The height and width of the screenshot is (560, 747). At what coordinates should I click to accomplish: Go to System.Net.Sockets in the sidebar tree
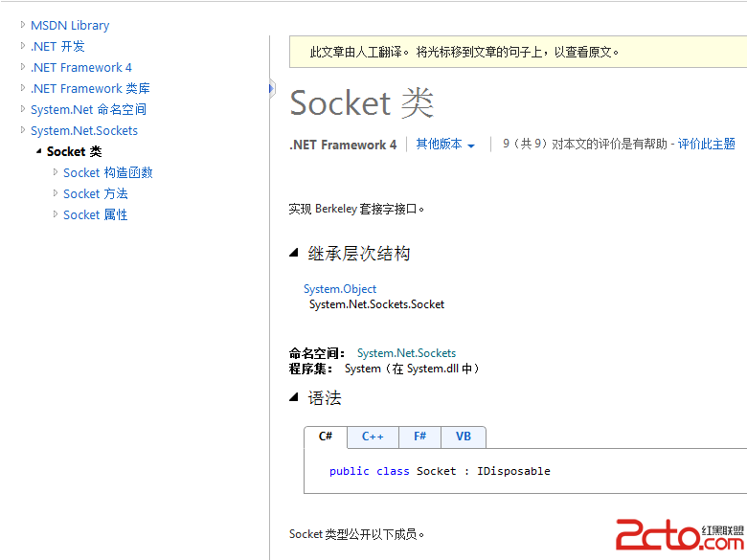point(84,130)
